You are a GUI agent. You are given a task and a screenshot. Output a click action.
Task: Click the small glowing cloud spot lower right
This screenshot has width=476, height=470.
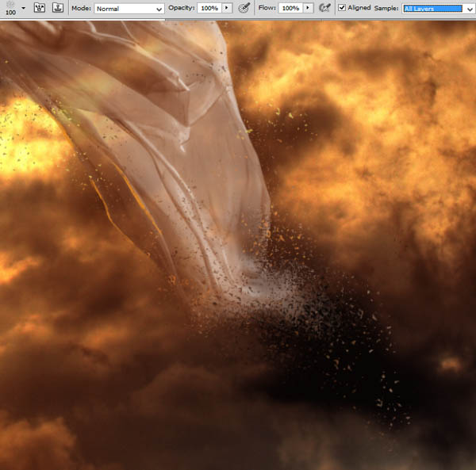[x=451, y=364]
